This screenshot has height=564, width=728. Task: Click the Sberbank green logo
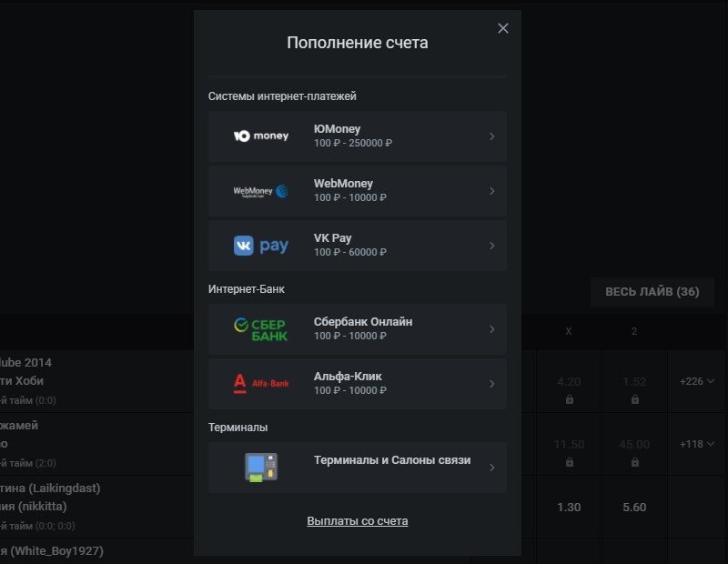click(261, 329)
